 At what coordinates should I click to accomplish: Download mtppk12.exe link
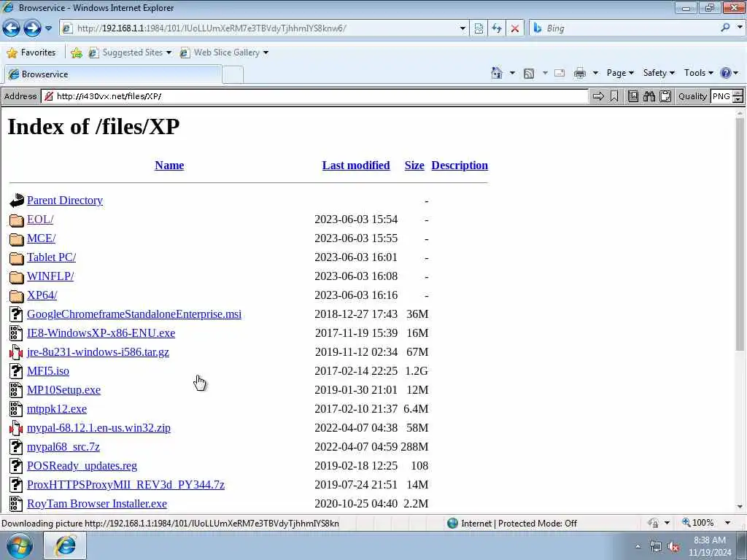(57, 409)
